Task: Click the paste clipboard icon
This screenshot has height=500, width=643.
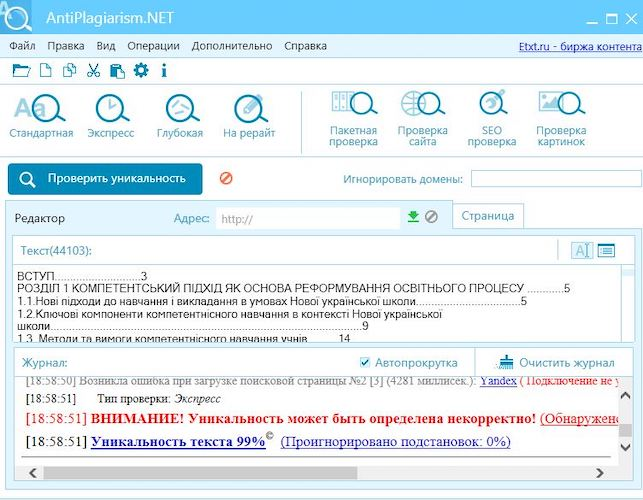Action: [x=117, y=71]
